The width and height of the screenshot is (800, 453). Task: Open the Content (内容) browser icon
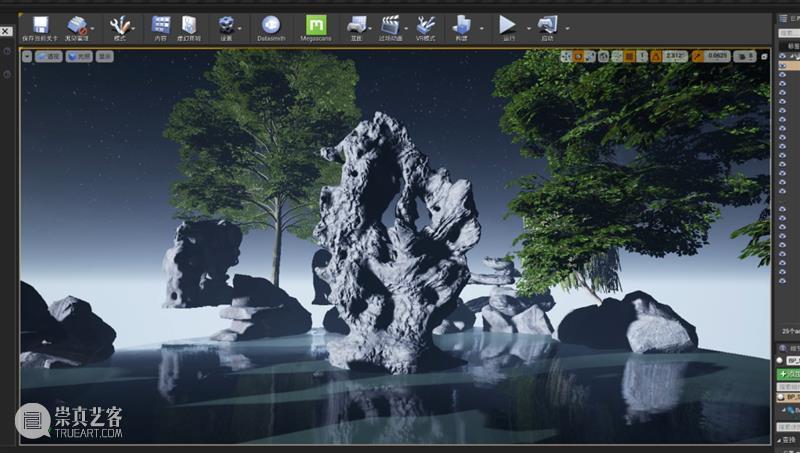161,26
